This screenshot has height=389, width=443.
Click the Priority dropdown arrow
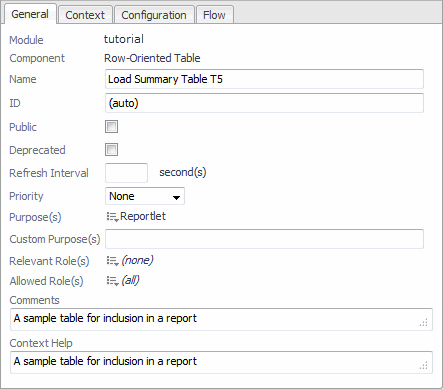176,197
